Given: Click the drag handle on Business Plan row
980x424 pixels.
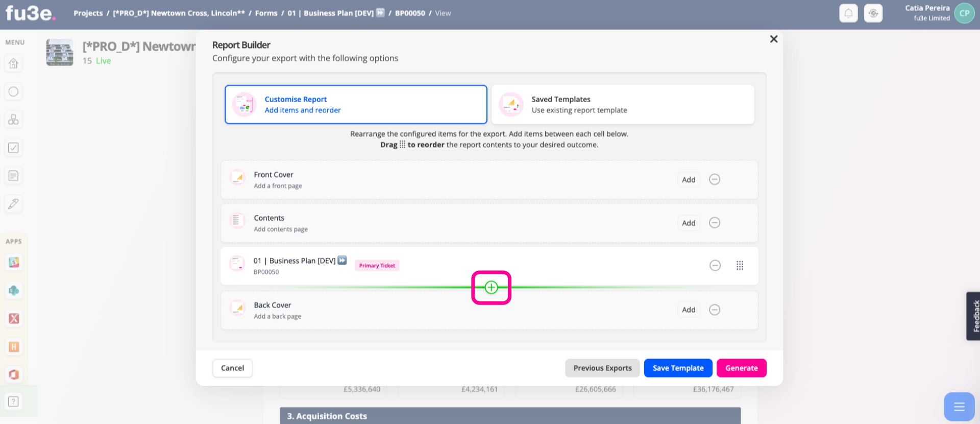Looking at the screenshot, I should coord(740,266).
